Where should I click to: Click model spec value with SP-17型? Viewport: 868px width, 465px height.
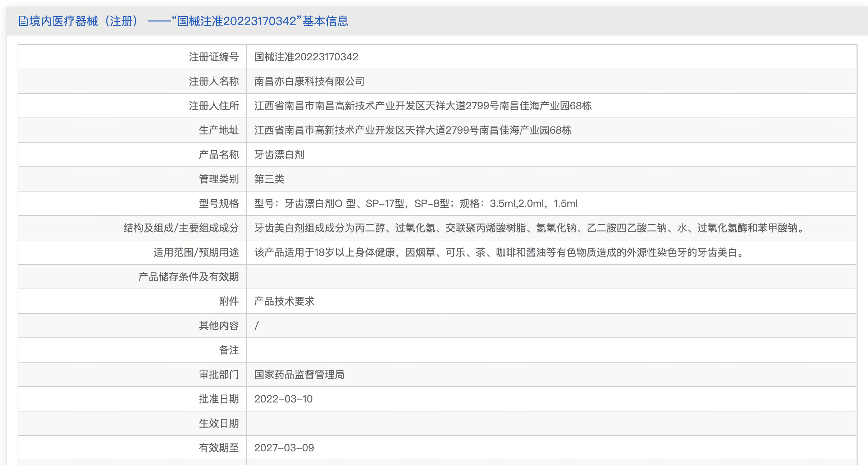click(x=416, y=203)
